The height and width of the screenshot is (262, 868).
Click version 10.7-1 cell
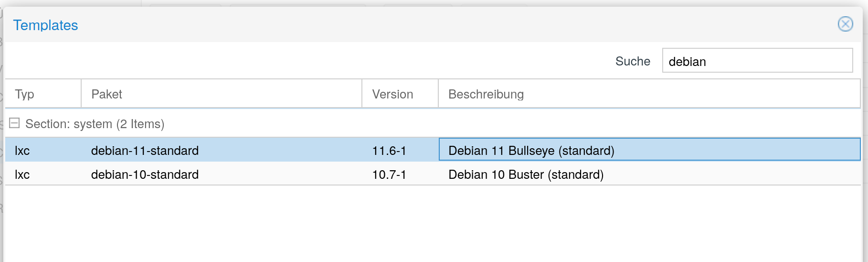[x=389, y=175]
